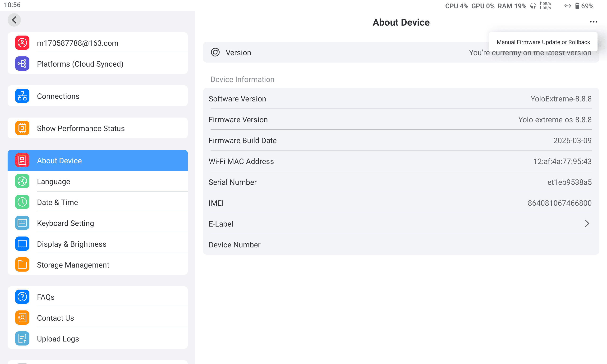Screen dimensions: 607x364
Task: Click the Show Performance Status chip icon
Action: 22,128
